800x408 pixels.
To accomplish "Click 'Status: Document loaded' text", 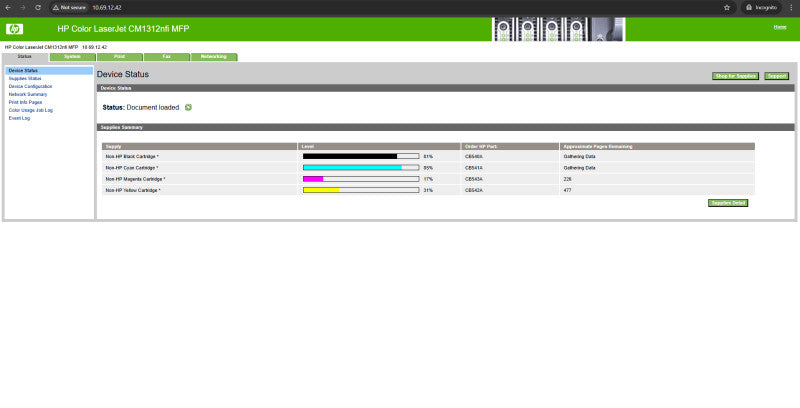I will tap(141, 108).
